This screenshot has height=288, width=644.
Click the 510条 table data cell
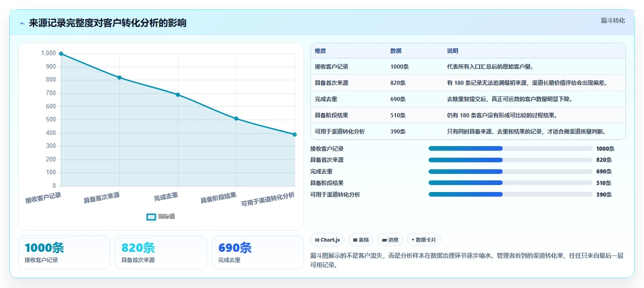[x=398, y=115]
